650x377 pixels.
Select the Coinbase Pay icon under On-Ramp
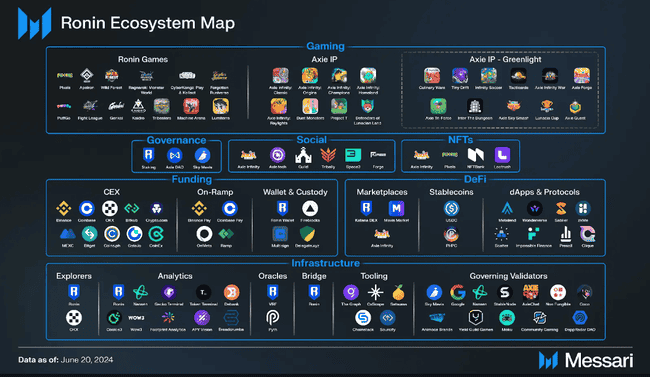click(x=229, y=208)
